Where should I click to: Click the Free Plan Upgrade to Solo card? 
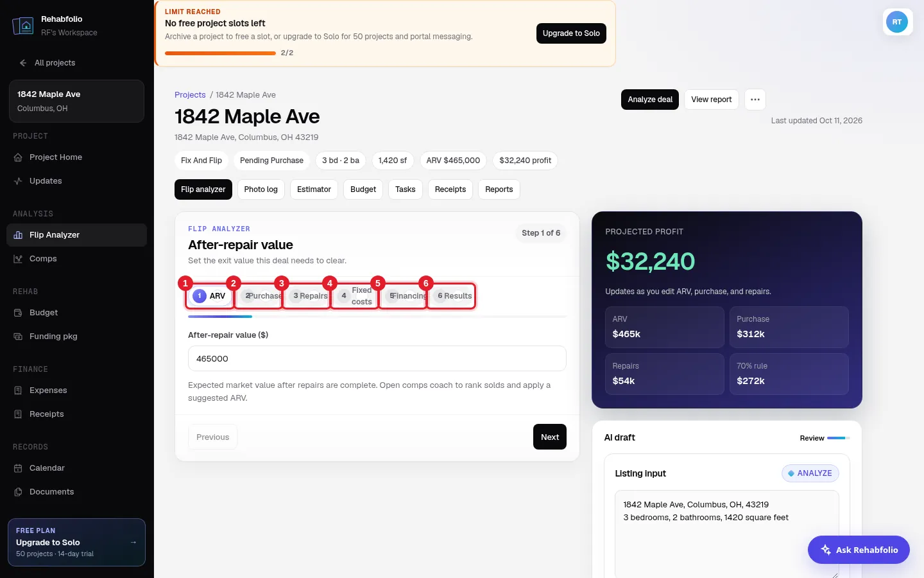pyautogui.click(x=76, y=542)
